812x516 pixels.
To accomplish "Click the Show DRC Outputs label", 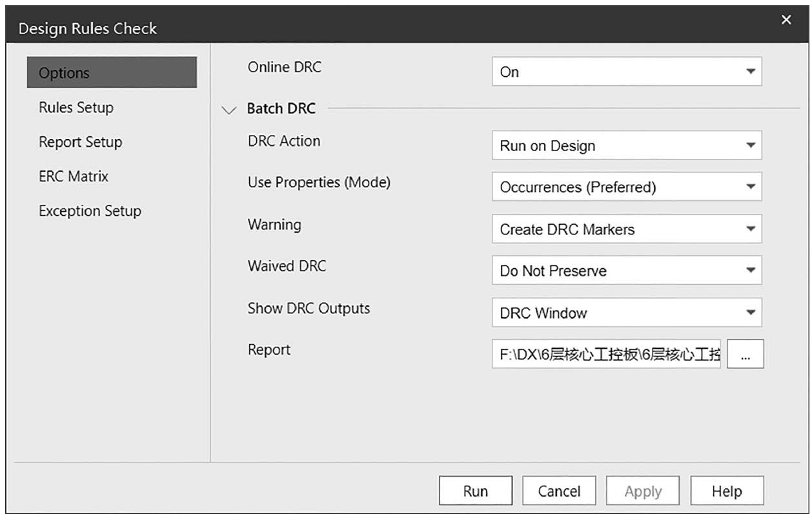I will 309,308.
